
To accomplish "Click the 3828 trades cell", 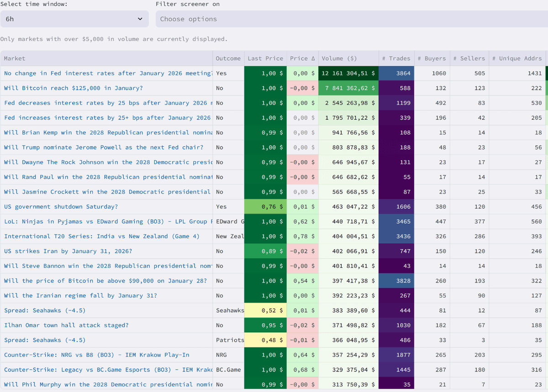I will 396,281.
